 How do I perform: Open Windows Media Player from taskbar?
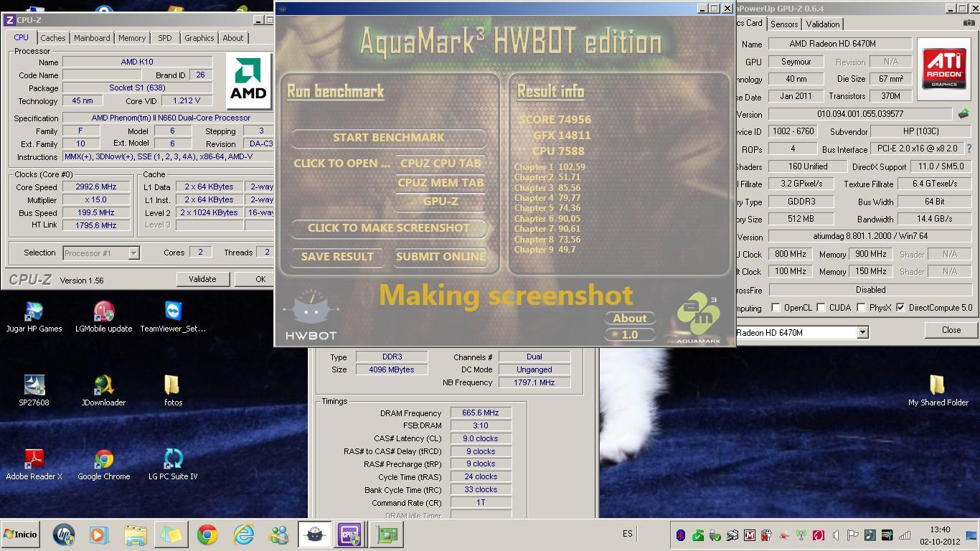point(99,534)
